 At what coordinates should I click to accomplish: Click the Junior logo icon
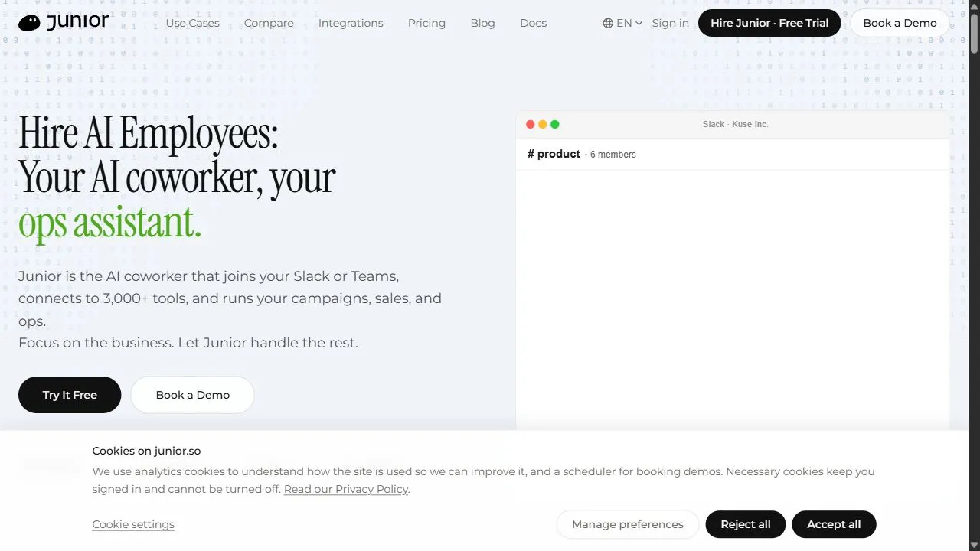pos(29,23)
